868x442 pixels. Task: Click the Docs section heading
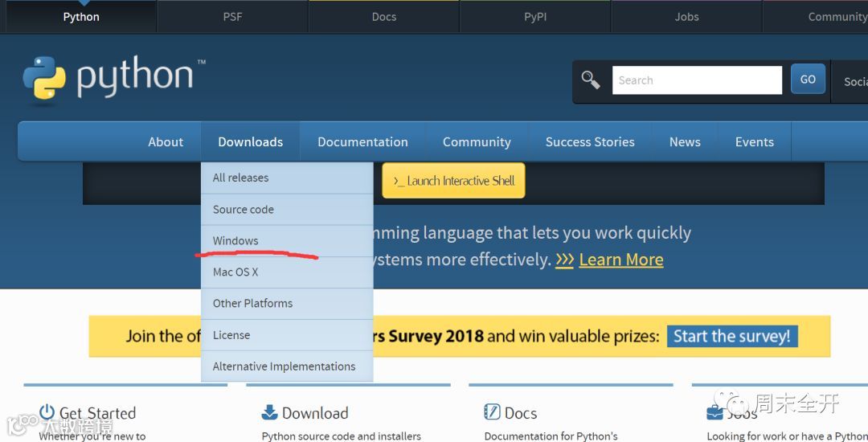521,413
